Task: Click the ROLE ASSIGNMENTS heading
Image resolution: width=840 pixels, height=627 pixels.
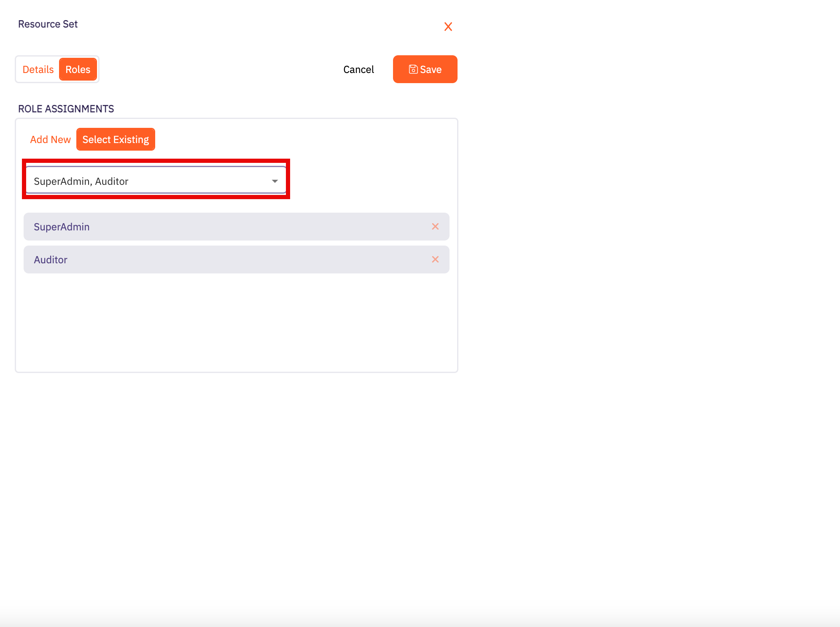Action: [x=66, y=109]
